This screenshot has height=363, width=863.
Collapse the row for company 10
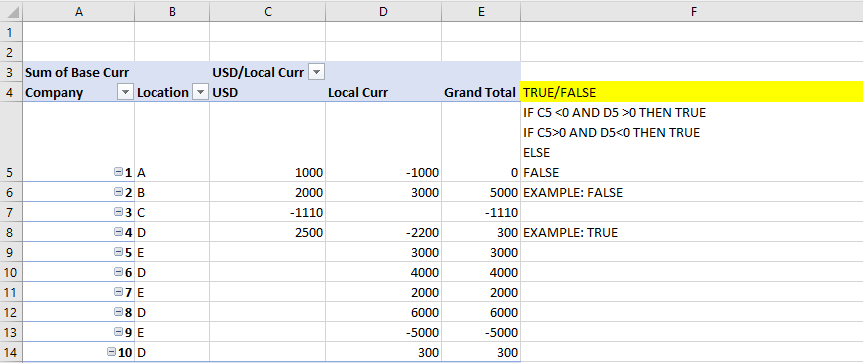(112, 351)
